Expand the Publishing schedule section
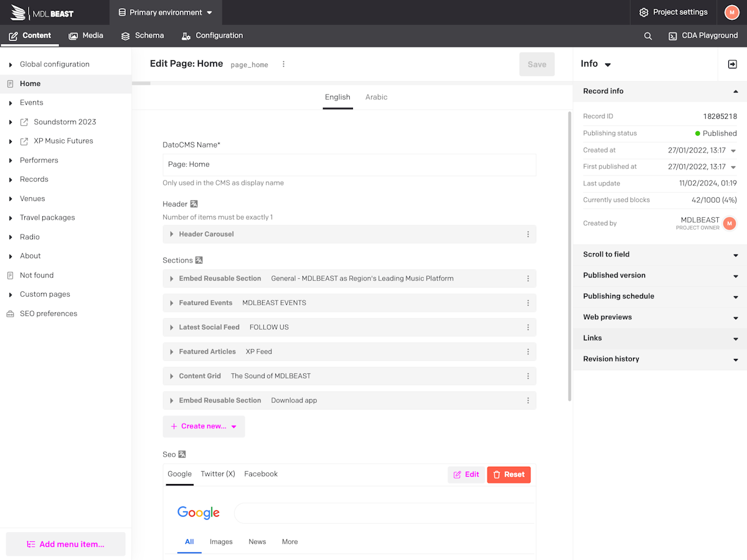The image size is (747, 560). coord(660,296)
